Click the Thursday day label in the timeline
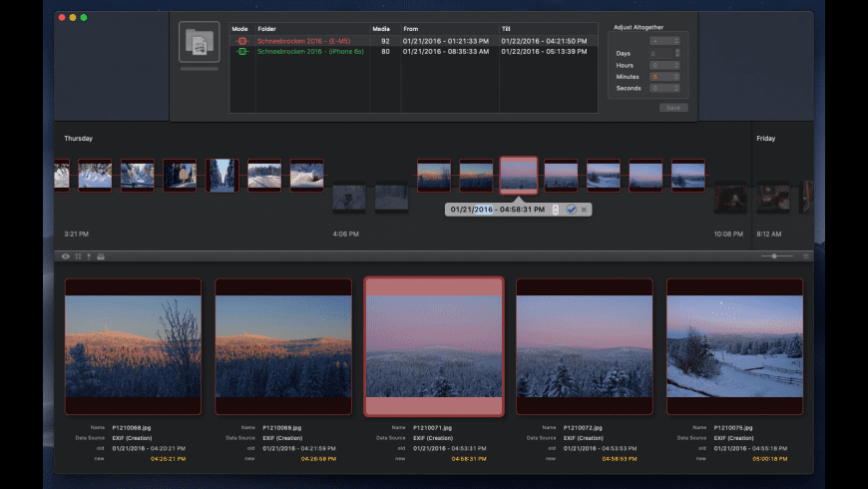Image resolution: width=868 pixels, height=489 pixels. pos(78,139)
